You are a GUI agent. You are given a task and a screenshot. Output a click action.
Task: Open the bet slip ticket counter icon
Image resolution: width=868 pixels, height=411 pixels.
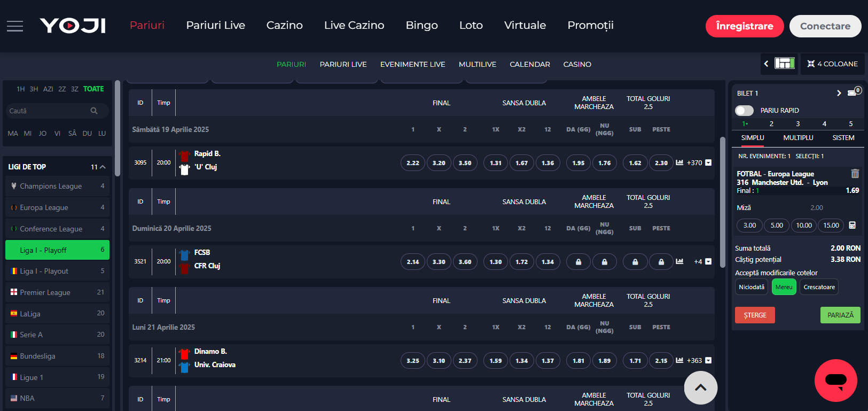(x=854, y=92)
